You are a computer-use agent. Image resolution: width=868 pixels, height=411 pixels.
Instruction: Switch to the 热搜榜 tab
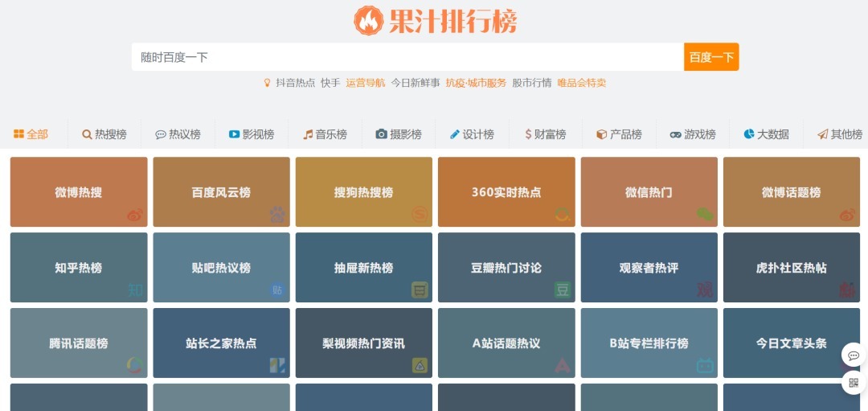coord(104,134)
